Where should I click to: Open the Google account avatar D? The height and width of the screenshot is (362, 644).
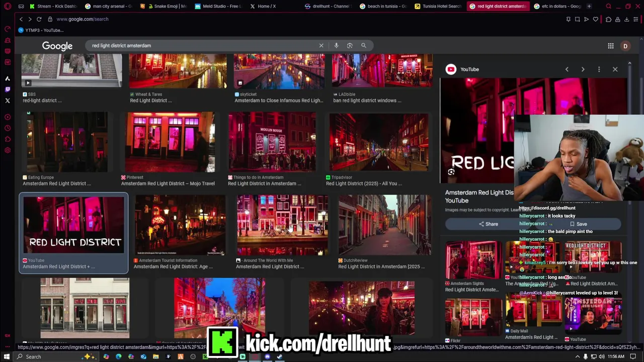[625, 46]
